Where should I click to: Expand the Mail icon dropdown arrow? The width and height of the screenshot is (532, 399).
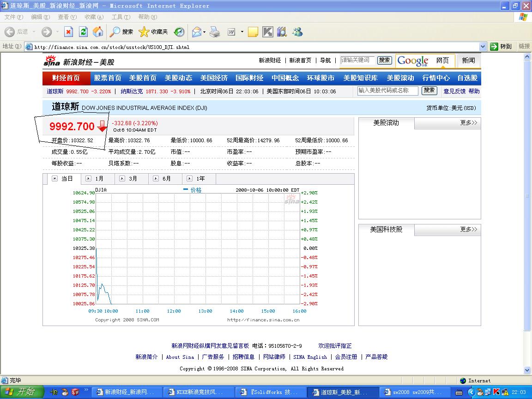(x=205, y=32)
